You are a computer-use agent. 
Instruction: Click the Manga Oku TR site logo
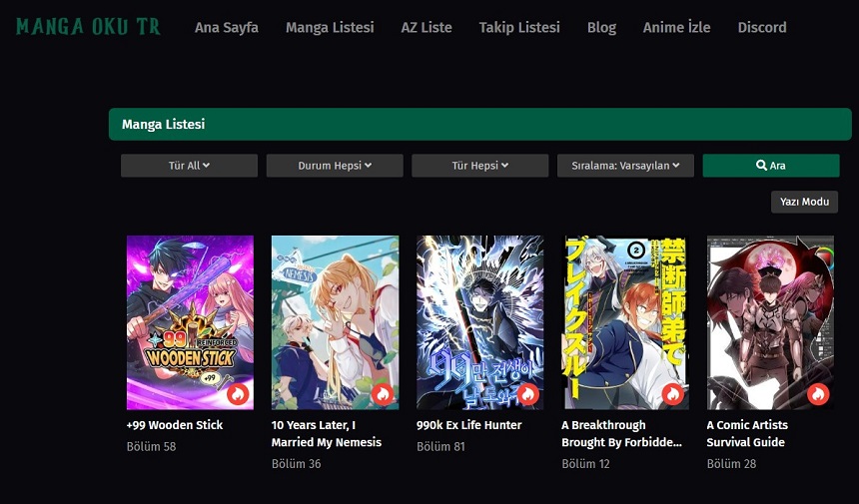pyautogui.click(x=88, y=27)
